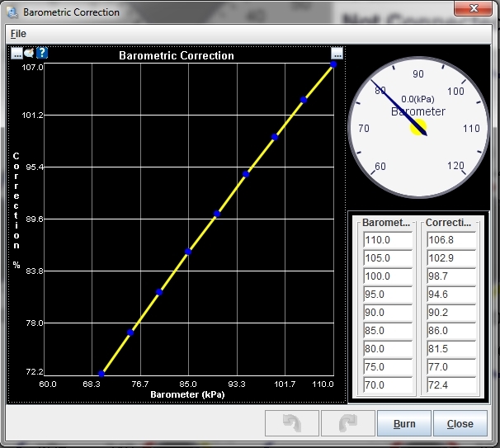Select the Correction 72.4 cell
The width and height of the screenshot is (500, 448).
[x=451, y=385]
